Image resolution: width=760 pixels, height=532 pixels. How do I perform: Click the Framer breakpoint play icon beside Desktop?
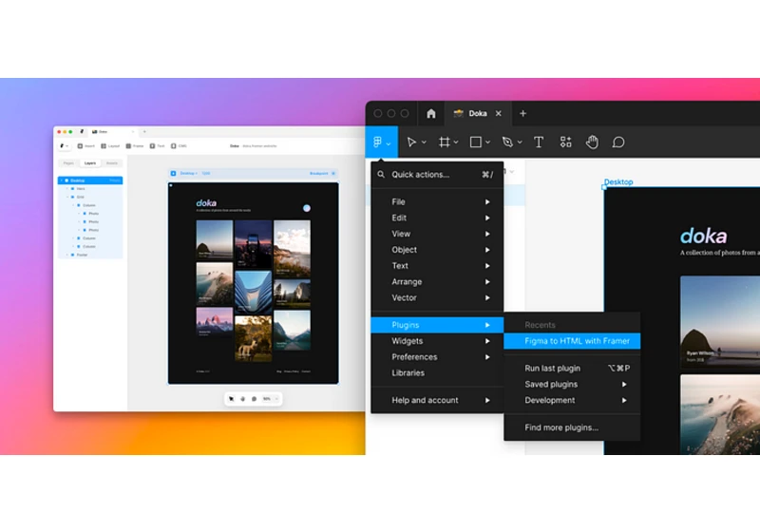click(x=173, y=173)
